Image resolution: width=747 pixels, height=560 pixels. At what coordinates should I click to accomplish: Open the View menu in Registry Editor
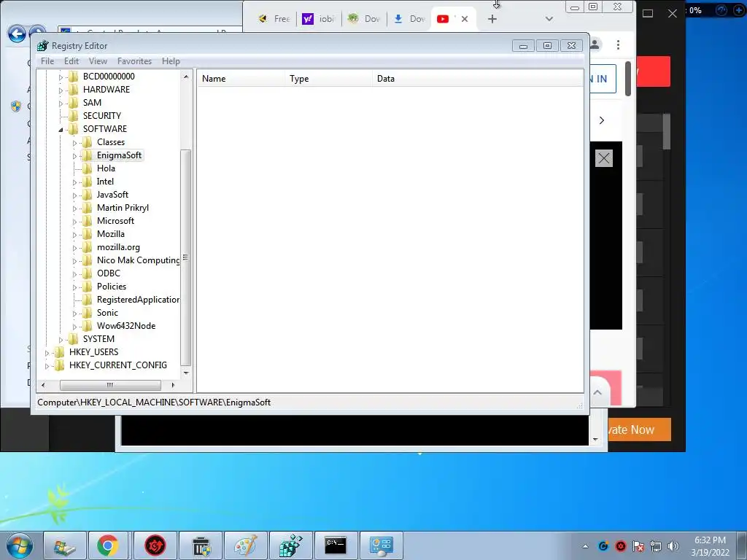point(98,61)
